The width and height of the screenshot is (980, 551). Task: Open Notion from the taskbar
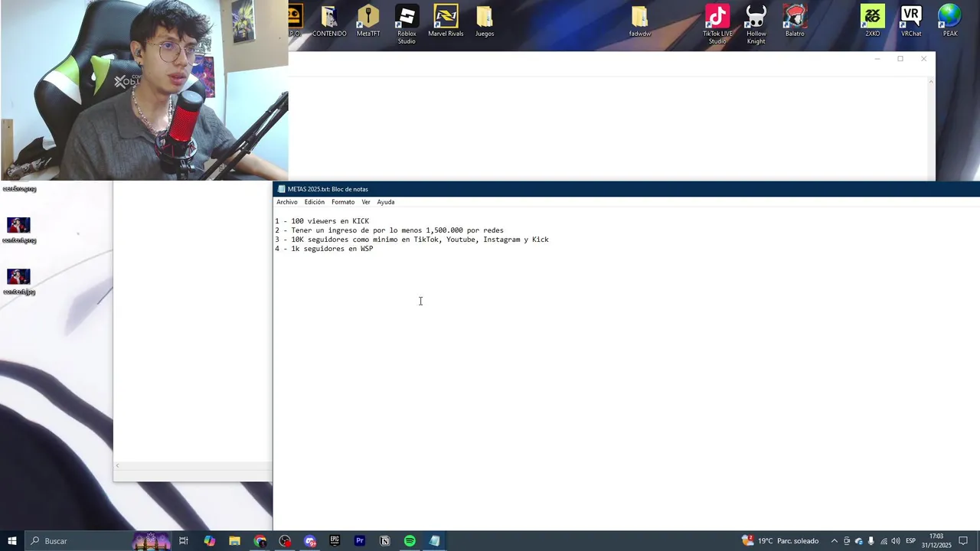click(384, 541)
